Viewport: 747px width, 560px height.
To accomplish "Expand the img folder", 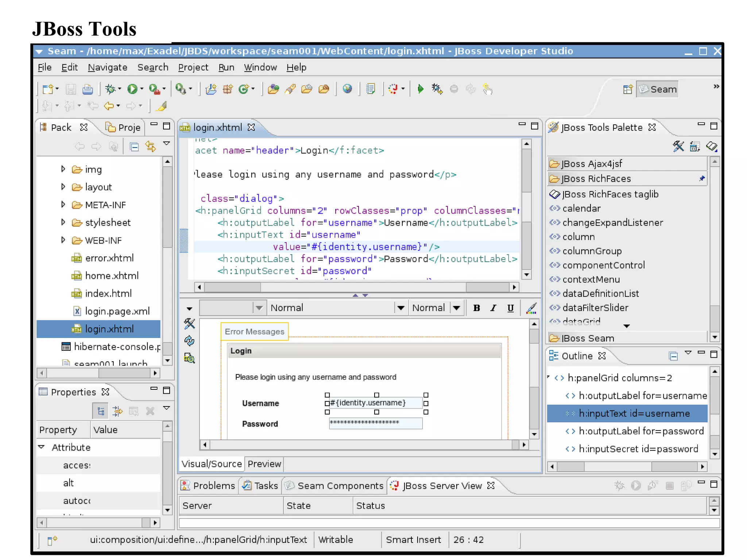I will pyautogui.click(x=63, y=169).
